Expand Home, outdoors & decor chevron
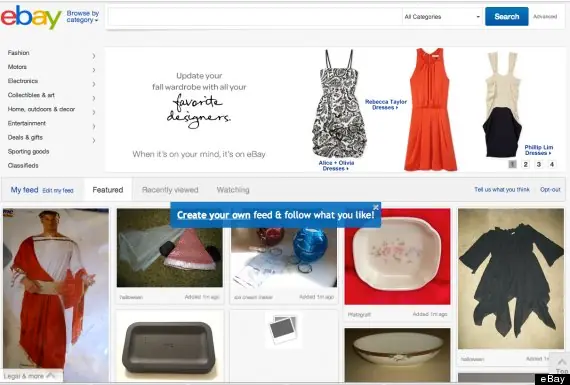Screen dimensions: 570x385 coord(94,113)
